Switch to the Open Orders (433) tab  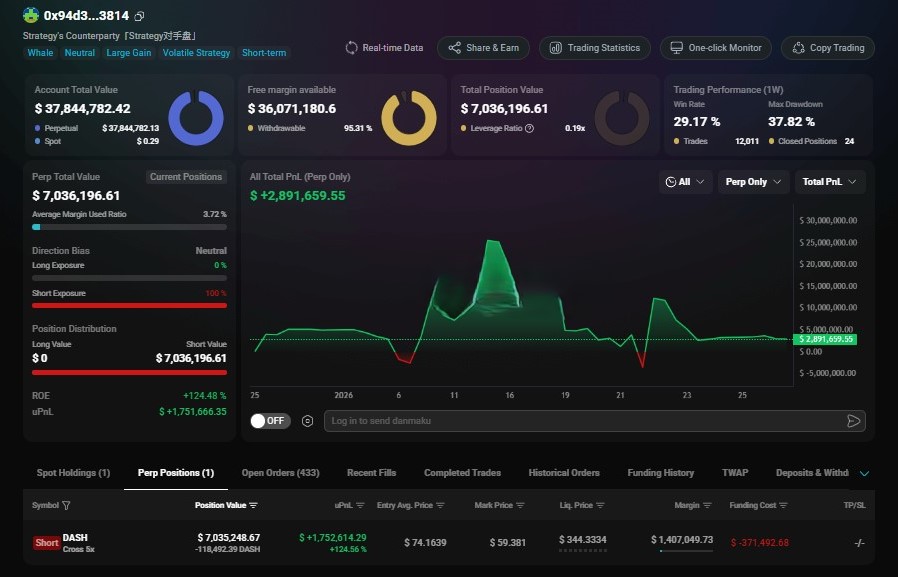coord(280,473)
